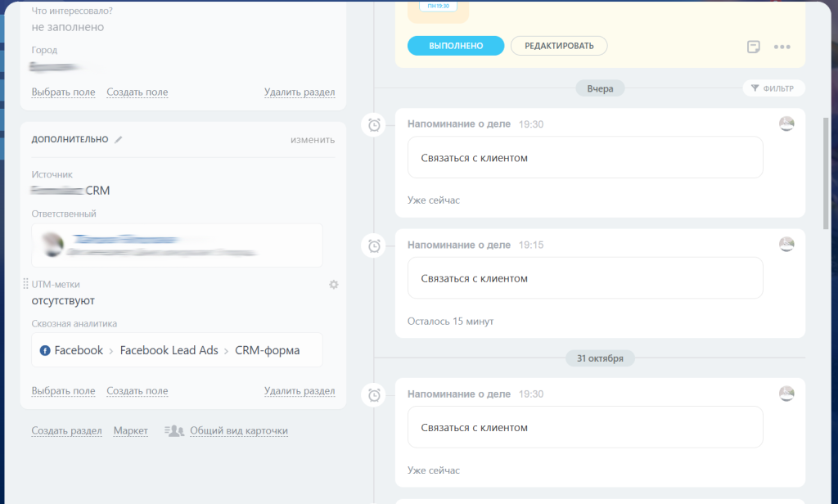Click alarm clock icon of 19:15 reminder
This screenshot has height=504, width=838.
[x=374, y=245]
